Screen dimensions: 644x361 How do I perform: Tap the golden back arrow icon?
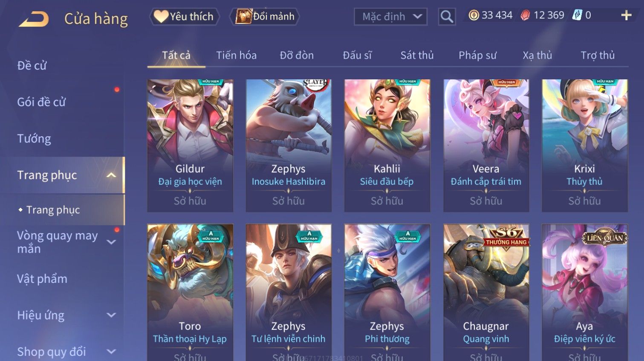[x=34, y=19]
